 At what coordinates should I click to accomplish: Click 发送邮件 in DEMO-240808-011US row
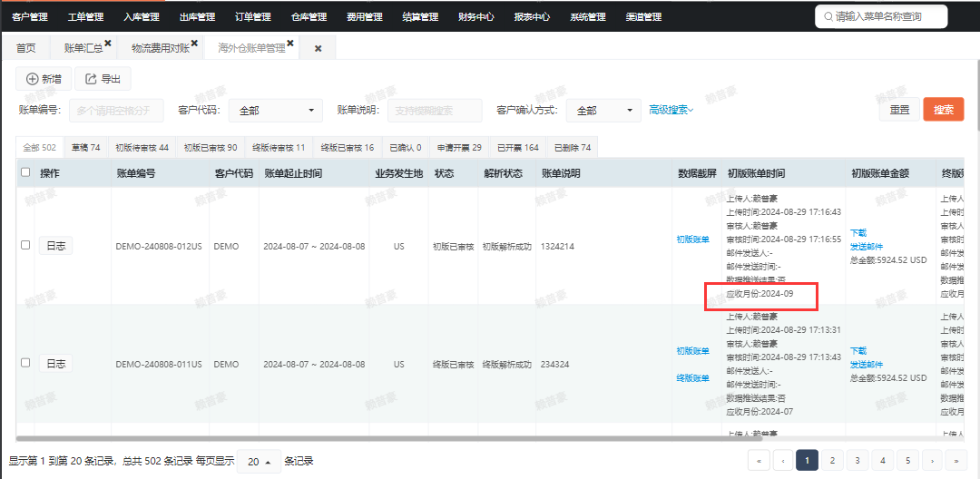click(x=867, y=365)
